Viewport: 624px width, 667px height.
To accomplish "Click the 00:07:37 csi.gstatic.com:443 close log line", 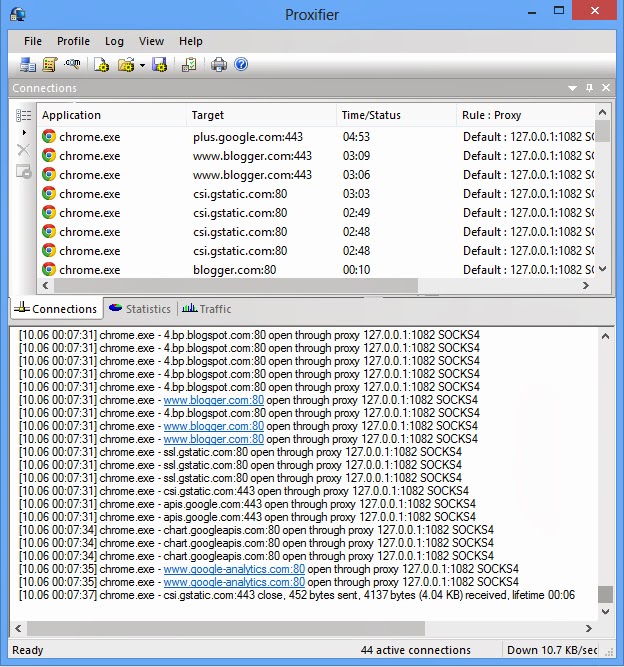I will 297,595.
